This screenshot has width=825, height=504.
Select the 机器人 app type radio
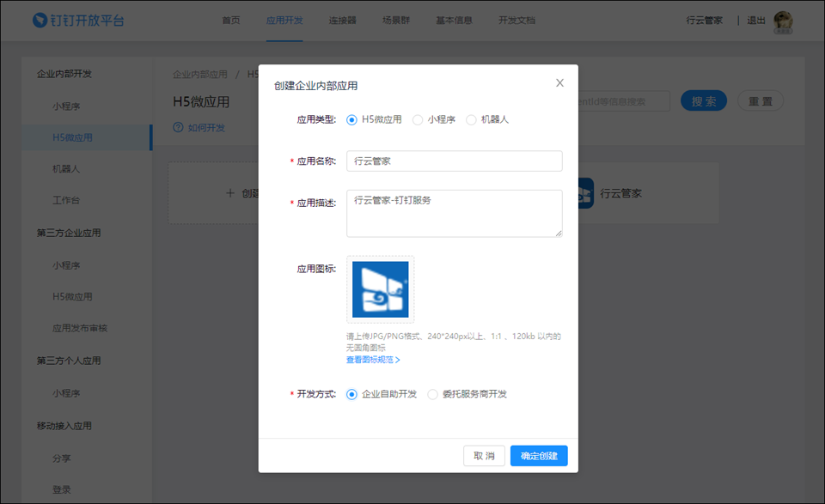471,120
